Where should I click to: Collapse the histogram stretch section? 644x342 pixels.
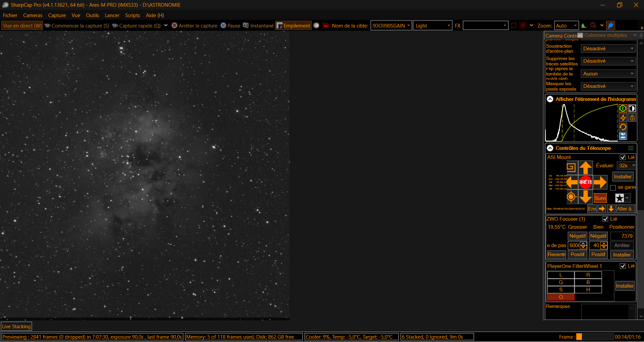[x=550, y=99]
